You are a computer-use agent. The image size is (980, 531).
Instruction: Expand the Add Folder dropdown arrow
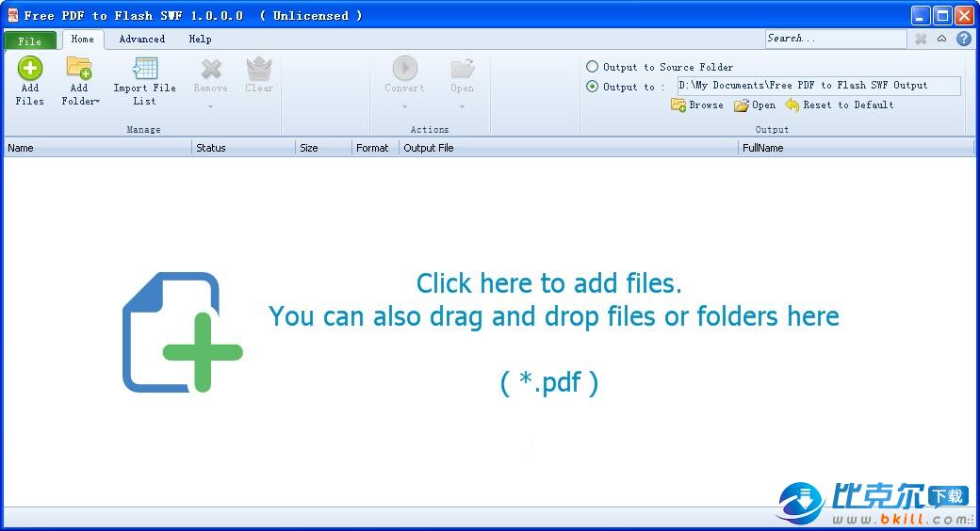[96, 102]
